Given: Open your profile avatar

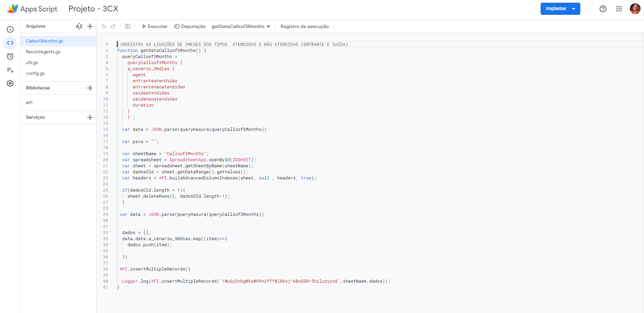Looking at the screenshot, I should (x=635, y=9).
